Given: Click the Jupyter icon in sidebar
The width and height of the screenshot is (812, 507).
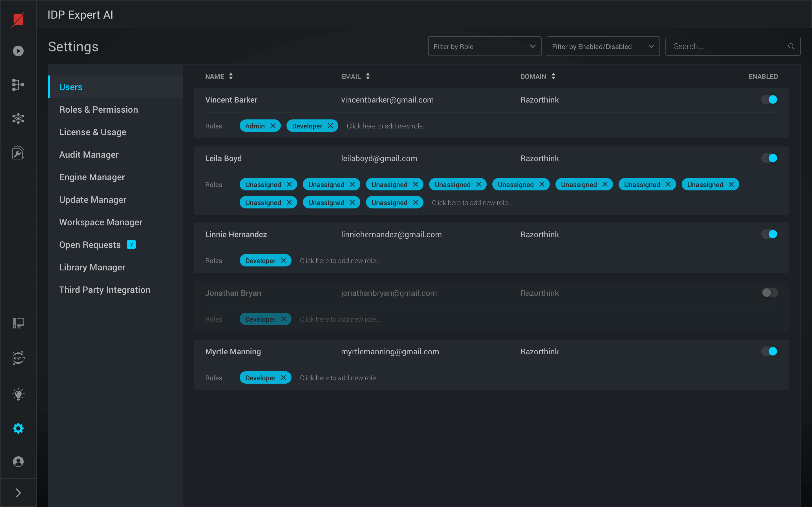Looking at the screenshot, I should [18, 358].
